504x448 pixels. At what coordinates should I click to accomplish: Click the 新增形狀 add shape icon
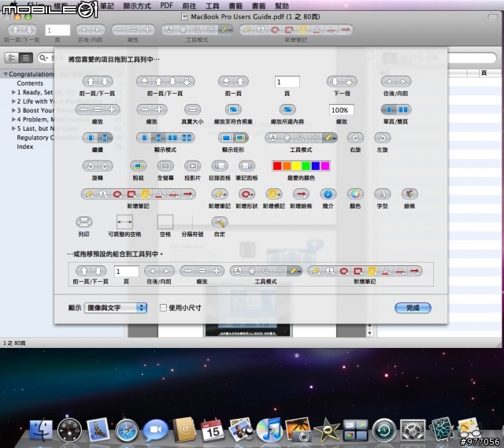click(246, 194)
